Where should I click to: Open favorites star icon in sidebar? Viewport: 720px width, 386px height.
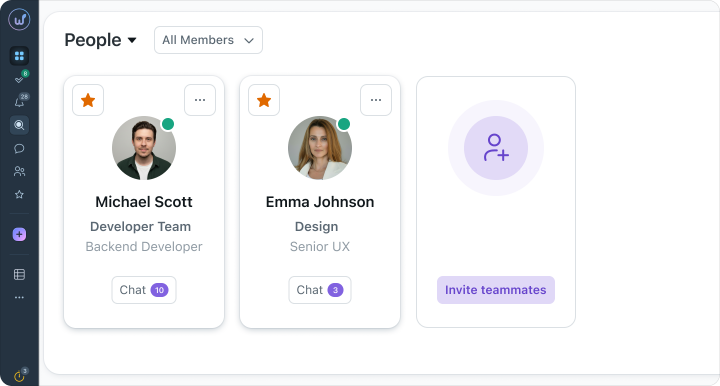pyautogui.click(x=19, y=194)
